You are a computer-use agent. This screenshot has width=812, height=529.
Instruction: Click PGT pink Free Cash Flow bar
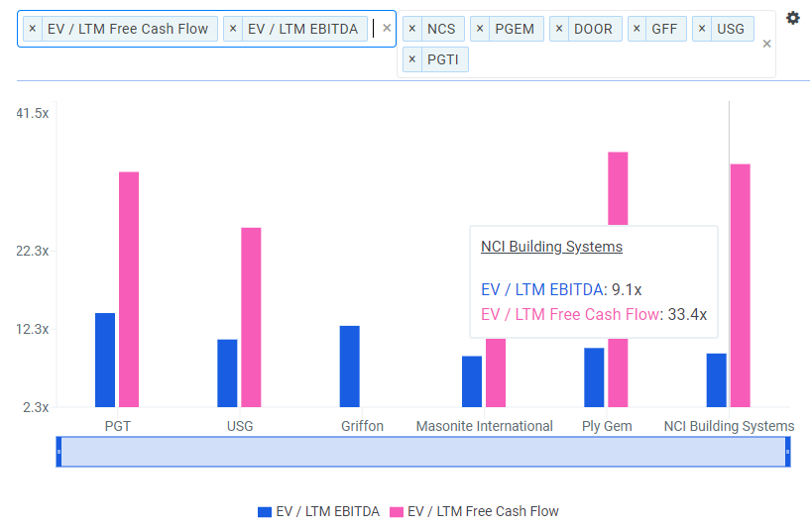pos(129,289)
